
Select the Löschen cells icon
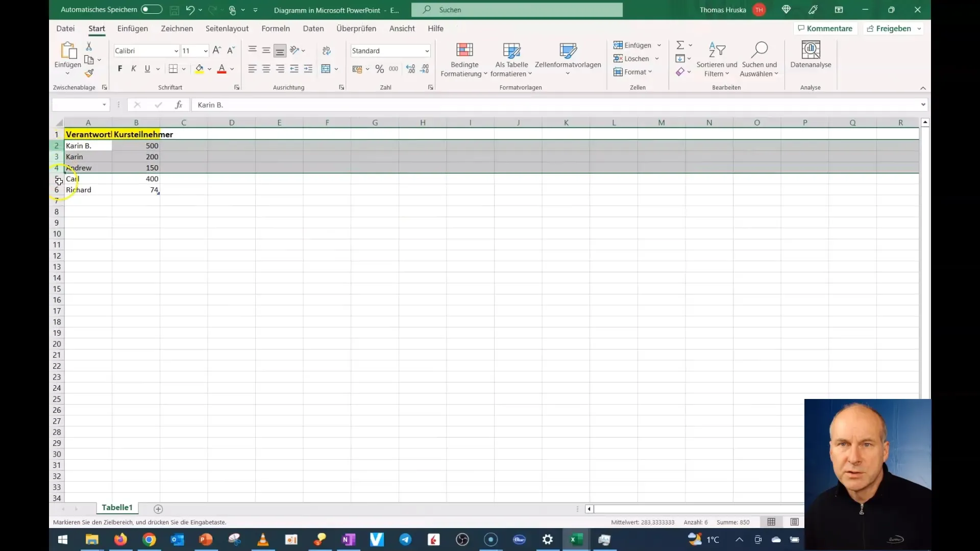[618, 59]
